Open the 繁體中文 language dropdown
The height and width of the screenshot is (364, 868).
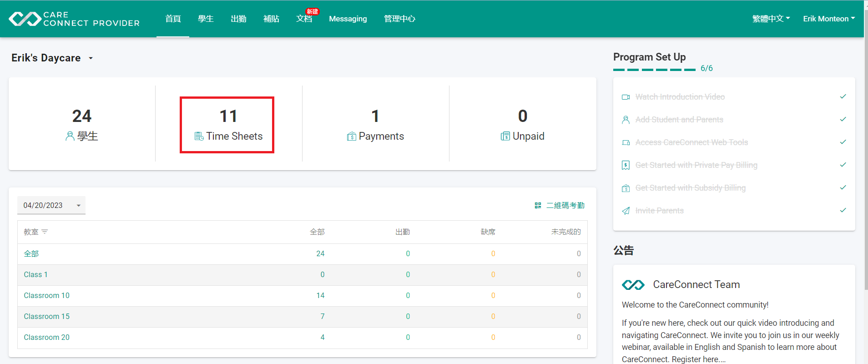click(771, 19)
